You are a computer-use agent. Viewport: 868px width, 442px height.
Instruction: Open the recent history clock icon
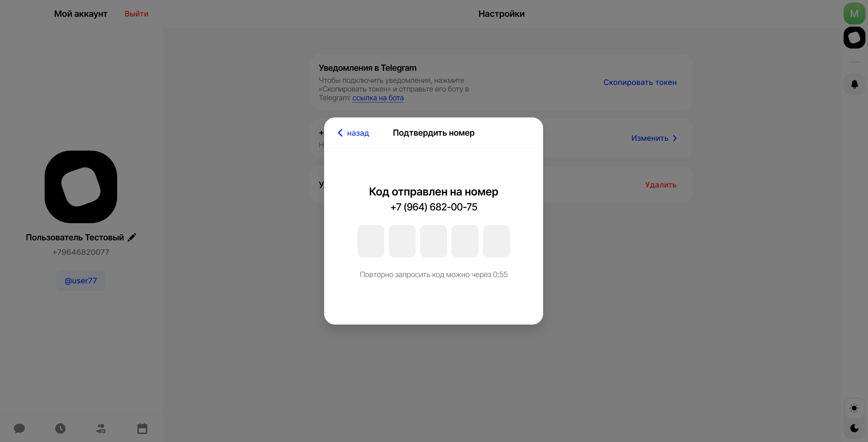tap(60, 428)
